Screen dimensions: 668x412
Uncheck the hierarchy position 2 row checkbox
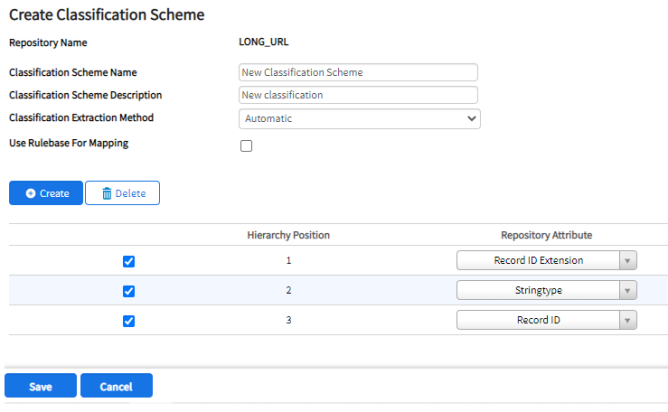point(129,291)
